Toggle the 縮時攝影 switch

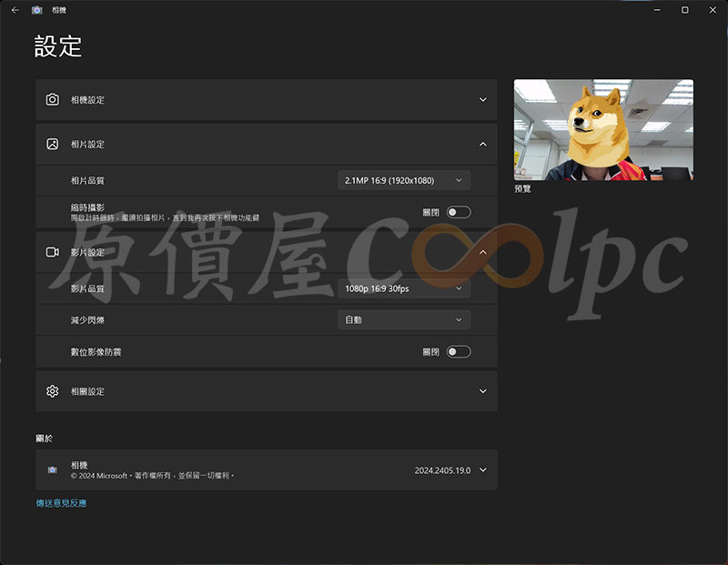pos(459,212)
